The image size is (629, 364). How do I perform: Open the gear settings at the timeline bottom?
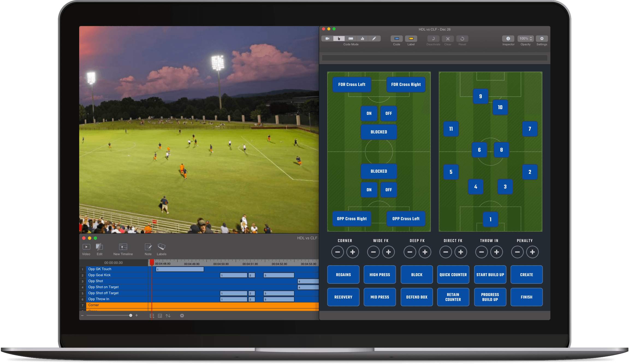tap(182, 316)
